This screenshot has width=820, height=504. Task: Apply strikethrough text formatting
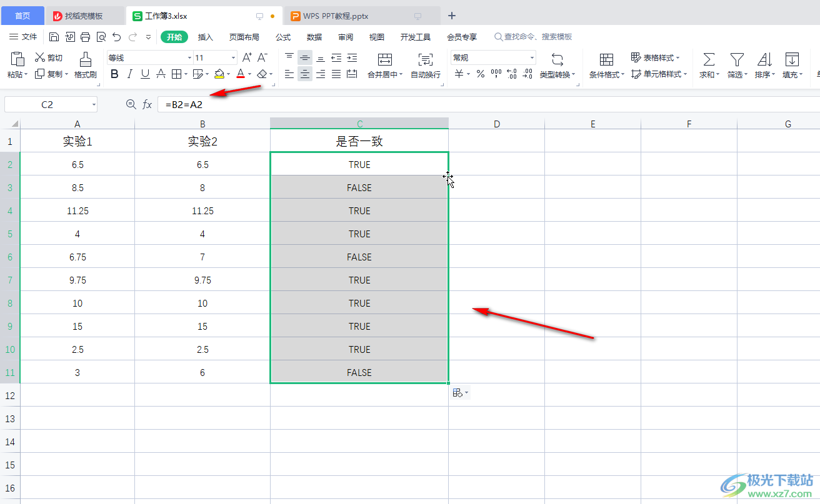161,74
